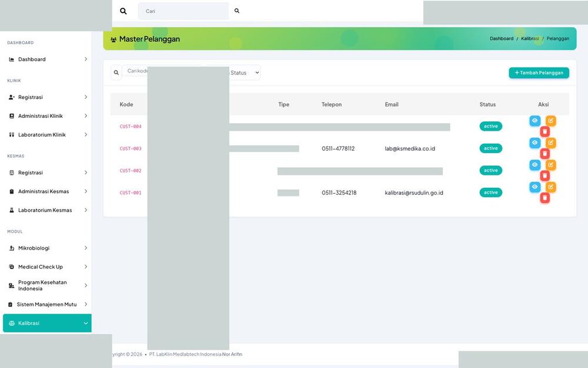
Task: Click email lab@ksmedika.co.id
Action: 410,149
